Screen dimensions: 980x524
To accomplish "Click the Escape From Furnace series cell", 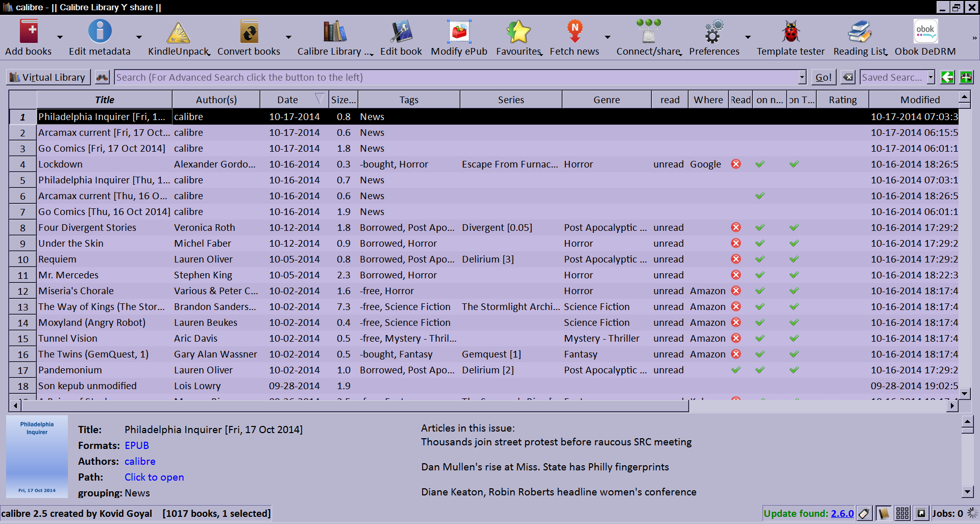I will pyautogui.click(x=510, y=164).
